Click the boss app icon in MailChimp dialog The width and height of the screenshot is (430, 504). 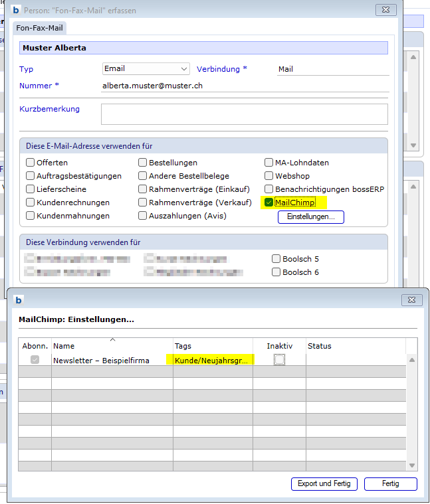[18, 299]
